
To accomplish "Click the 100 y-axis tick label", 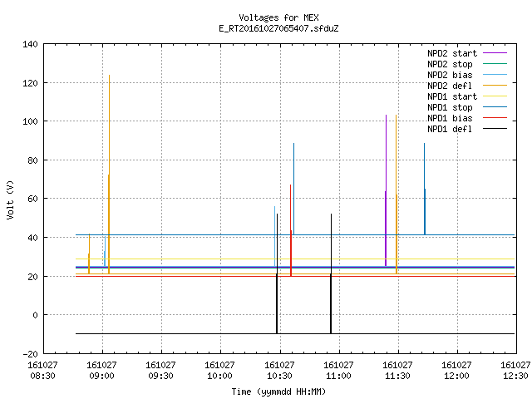I will (x=30, y=121).
